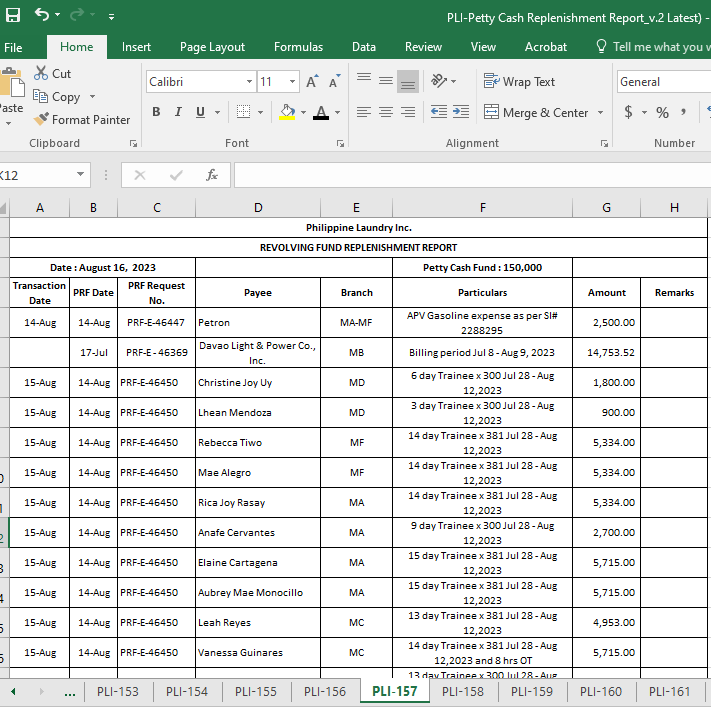Open the Formulas ribbon tab
Image resolution: width=711 pixels, height=707 pixels.
pos(298,47)
